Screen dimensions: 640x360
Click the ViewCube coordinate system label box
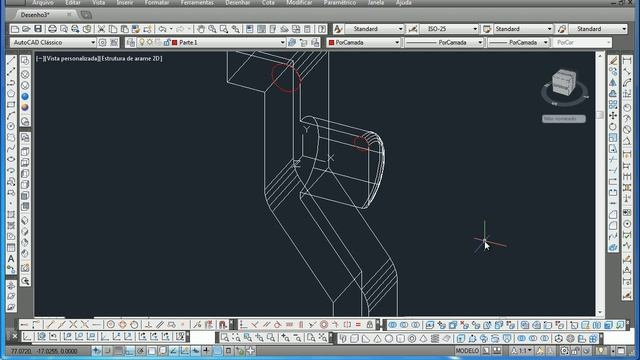(564, 119)
